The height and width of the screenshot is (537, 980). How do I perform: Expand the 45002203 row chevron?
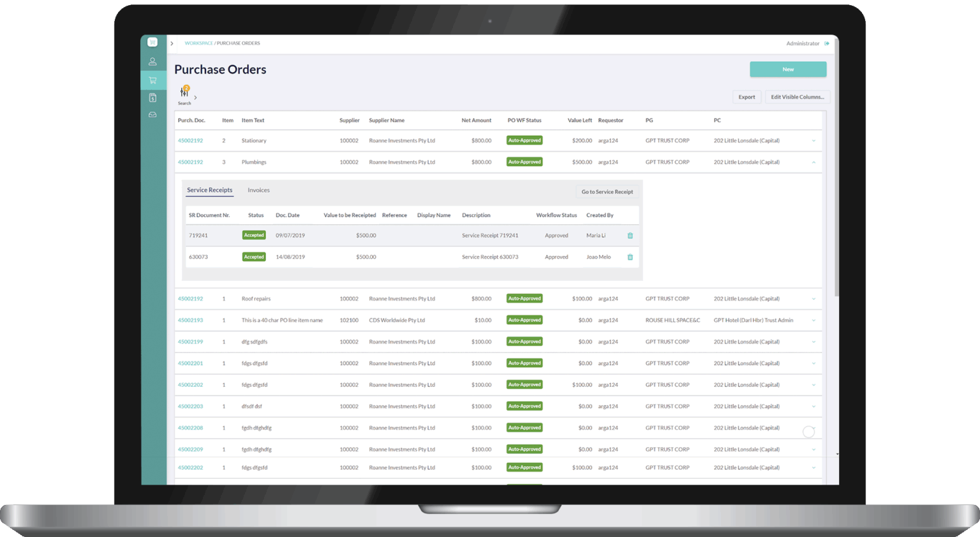pos(813,406)
